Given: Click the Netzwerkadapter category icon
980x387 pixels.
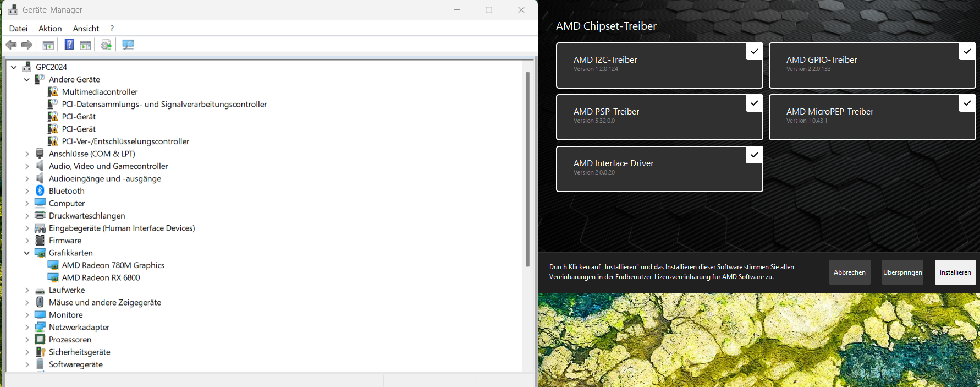Looking at the screenshot, I should click(x=40, y=327).
